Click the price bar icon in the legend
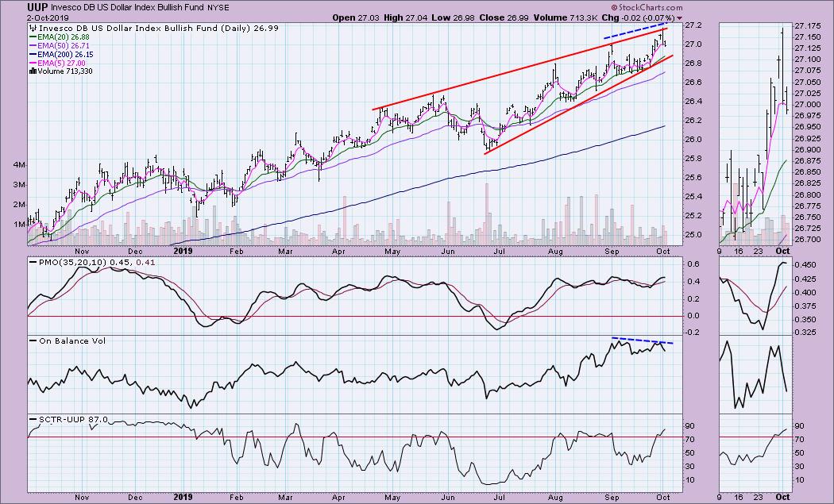The height and width of the screenshot is (504, 834). click(x=33, y=29)
